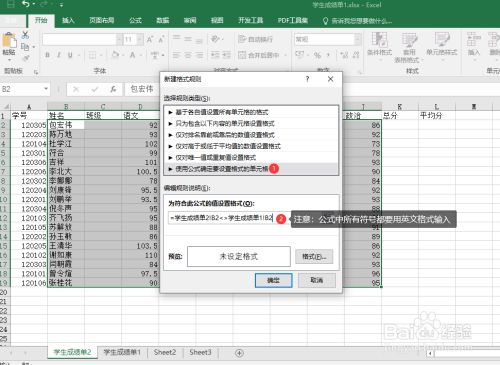Viewport: 500px width, 365px height.
Task: Open the Page Layout ribbon tab
Action: pos(102,20)
